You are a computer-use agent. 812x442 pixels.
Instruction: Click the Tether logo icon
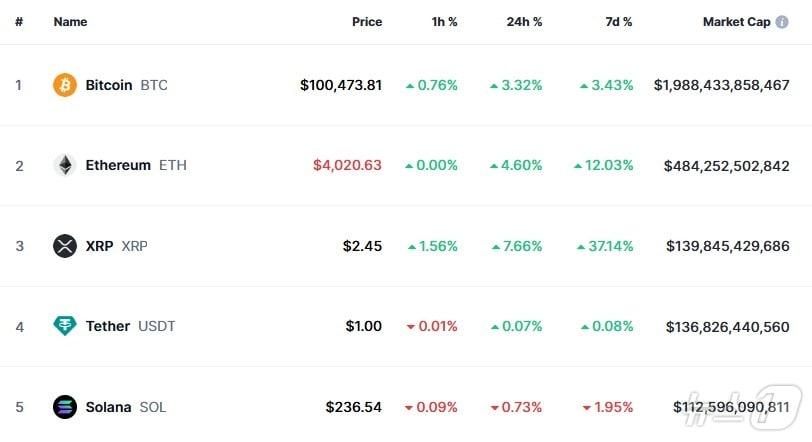click(65, 326)
